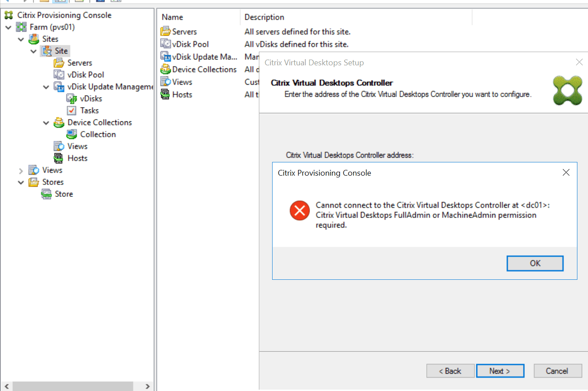Cancel the Citrix Virtual Desktops Setup wizard
Screen dimensions: 588x391
558,371
